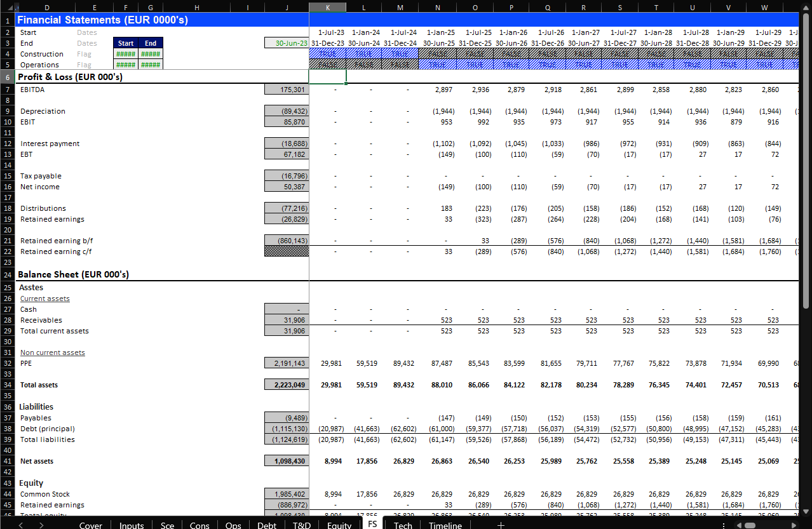Add a new sheet with plus icon
The image size is (812, 529).
pos(501,525)
